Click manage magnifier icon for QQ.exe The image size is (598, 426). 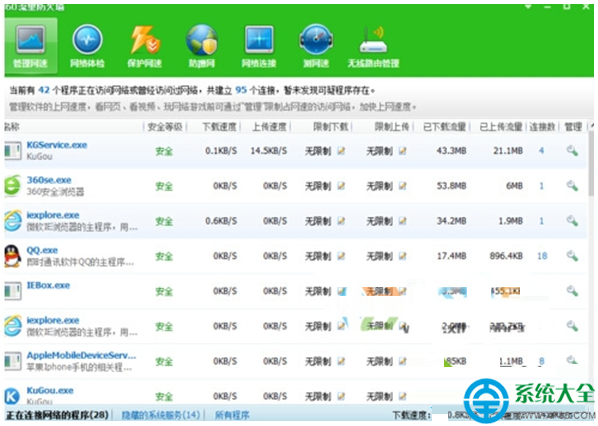pyautogui.click(x=572, y=256)
